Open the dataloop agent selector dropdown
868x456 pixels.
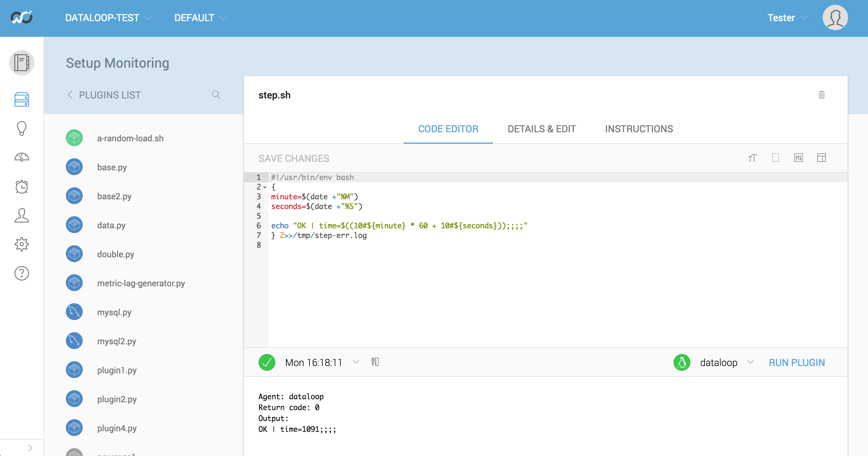pos(751,362)
